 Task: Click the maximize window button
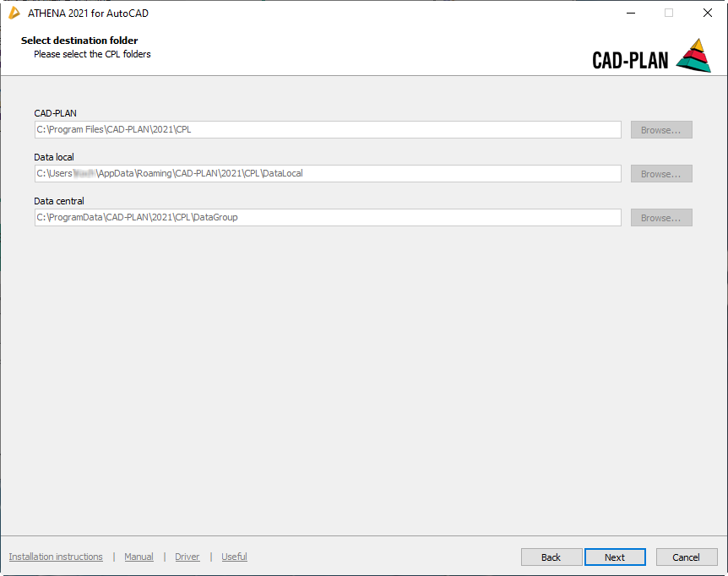coord(669,13)
